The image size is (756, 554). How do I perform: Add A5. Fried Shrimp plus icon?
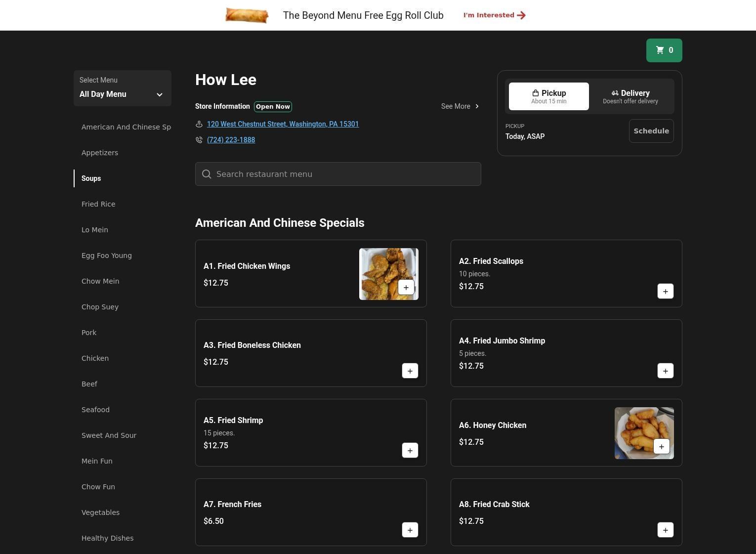[410, 451]
